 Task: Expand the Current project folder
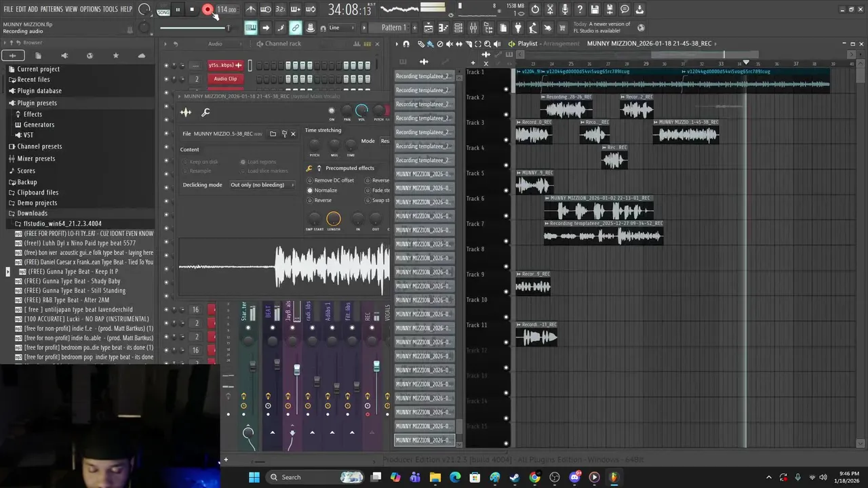(x=38, y=69)
